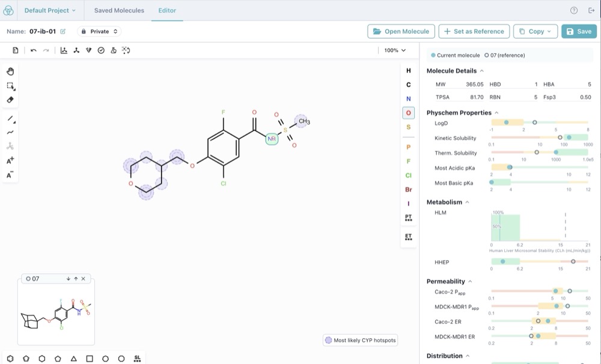Click the Set as Reference button

click(474, 31)
